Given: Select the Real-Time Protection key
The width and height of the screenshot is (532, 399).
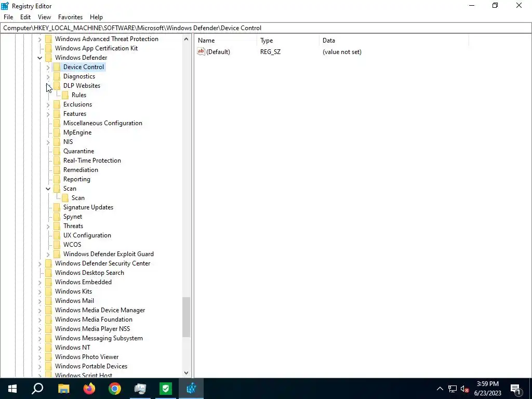Looking at the screenshot, I should 92,161.
